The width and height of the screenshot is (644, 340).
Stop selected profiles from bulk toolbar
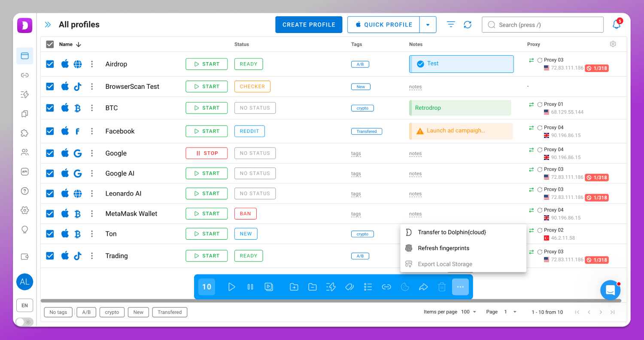point(250,287)
